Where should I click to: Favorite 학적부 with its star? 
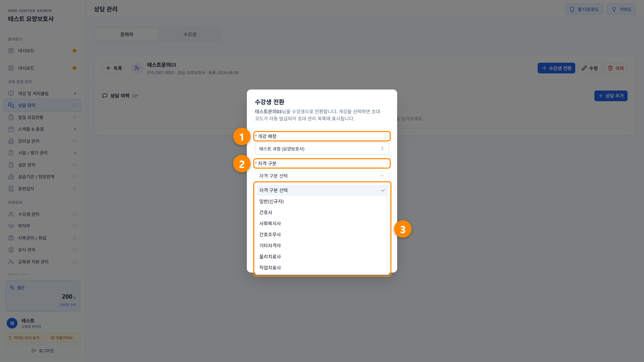point(74,226)
